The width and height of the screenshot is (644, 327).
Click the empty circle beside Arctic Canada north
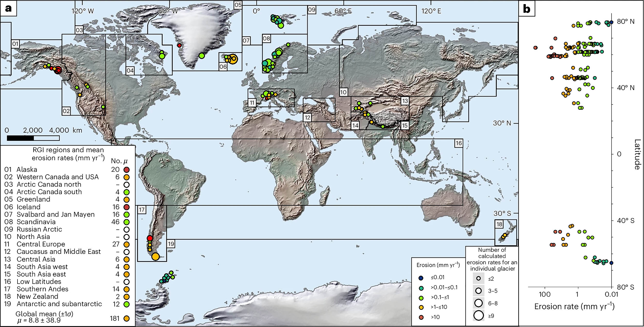[126, 185]
